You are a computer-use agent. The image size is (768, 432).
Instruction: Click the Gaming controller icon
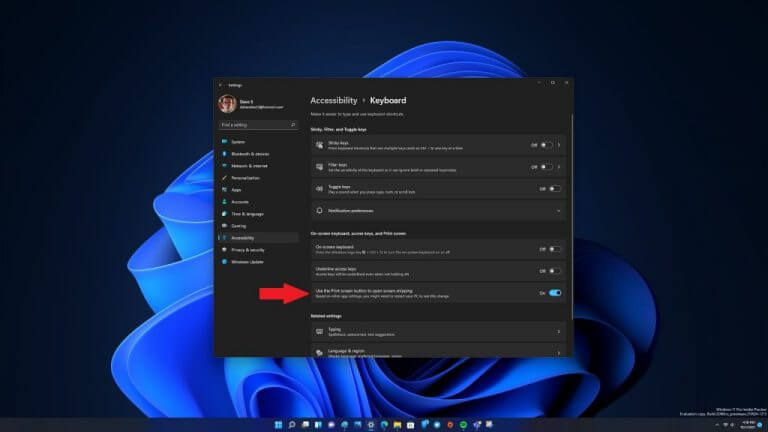tap(224, 226)
